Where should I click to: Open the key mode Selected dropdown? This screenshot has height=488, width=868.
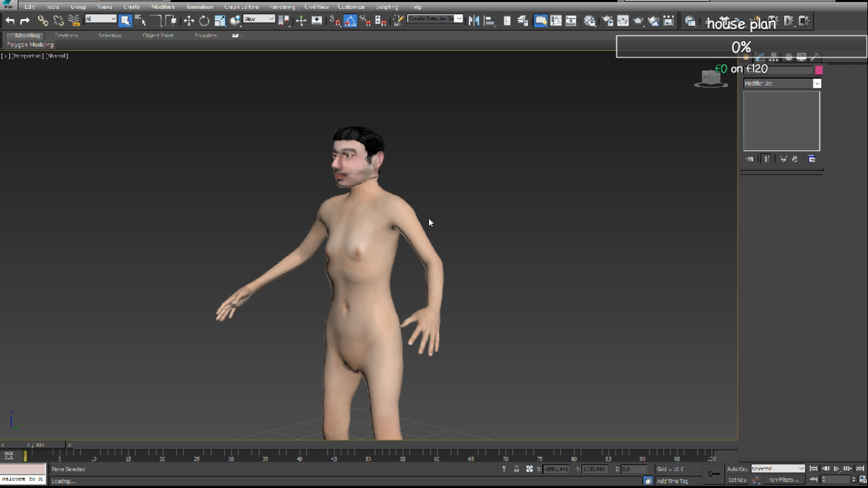point(778,468)
